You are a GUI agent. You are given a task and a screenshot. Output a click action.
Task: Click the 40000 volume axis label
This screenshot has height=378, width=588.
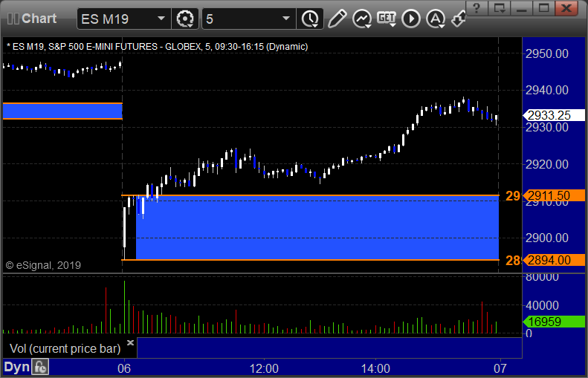tap(542, 305)
